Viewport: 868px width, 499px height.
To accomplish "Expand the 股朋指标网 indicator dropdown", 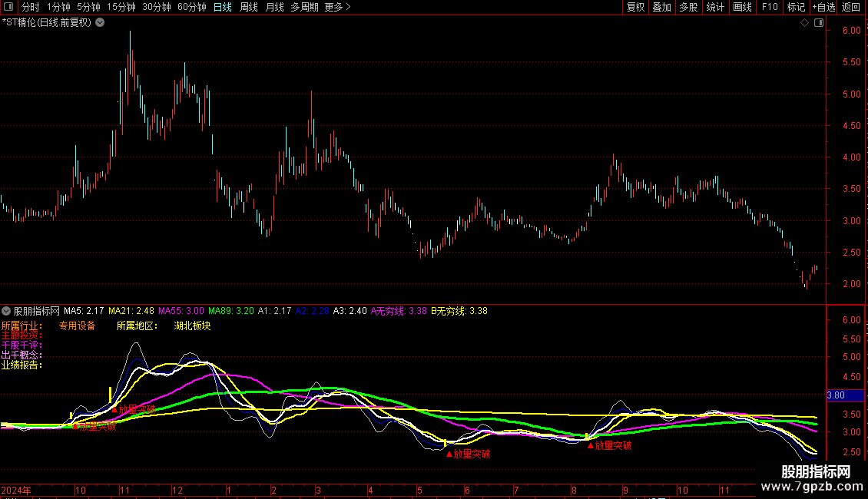I will point(6,311).
